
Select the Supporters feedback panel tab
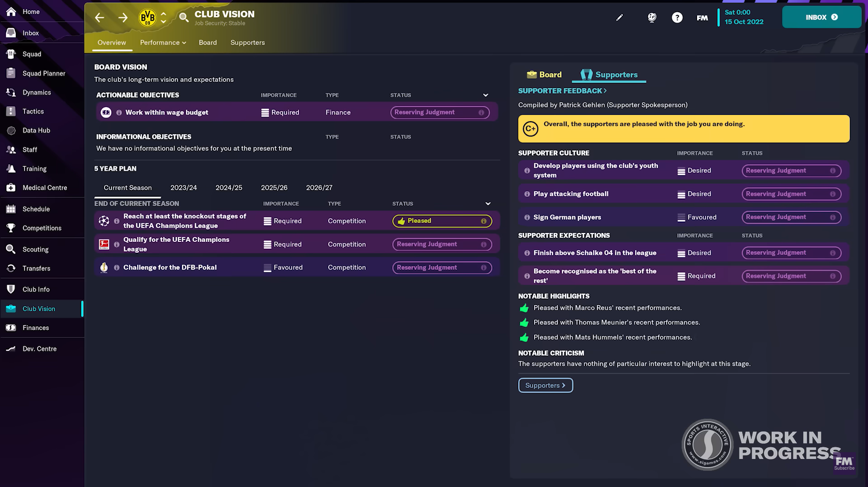[609, 75]
